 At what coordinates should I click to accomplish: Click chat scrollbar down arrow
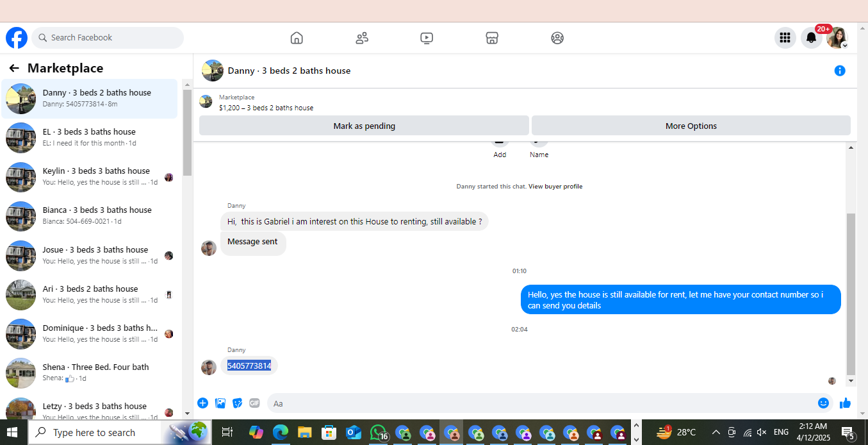pos(851,381)
